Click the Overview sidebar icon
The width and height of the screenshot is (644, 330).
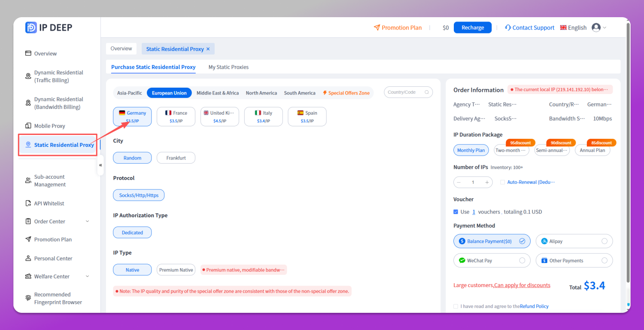[28, 54]
